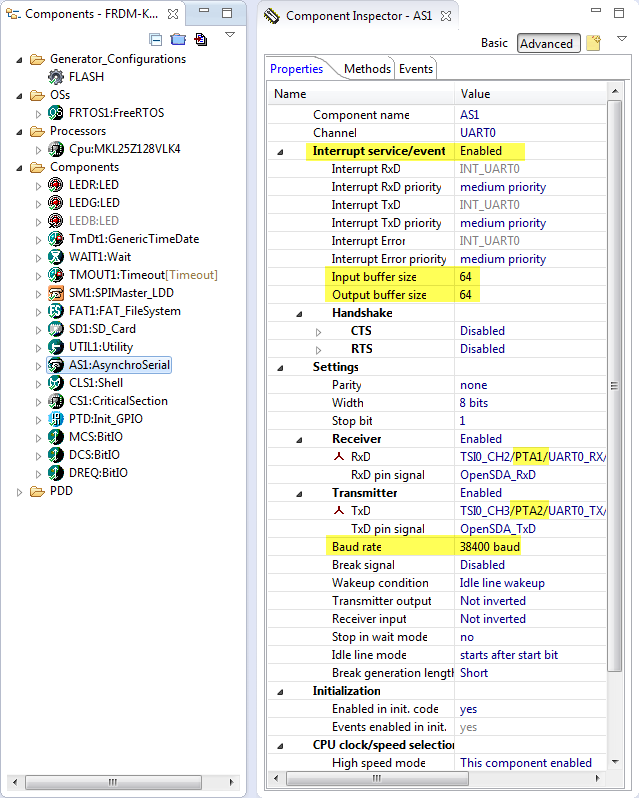This screenshot has width=639, height=798.
Task: Switch inspector to Basic view
Action: tap(494, 43)
